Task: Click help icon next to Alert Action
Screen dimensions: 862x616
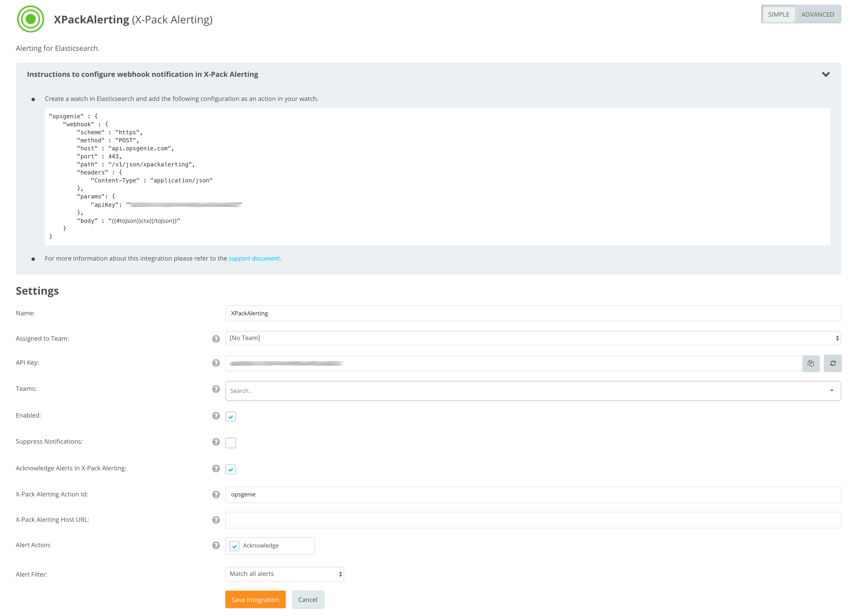Action: pos(216,546)
